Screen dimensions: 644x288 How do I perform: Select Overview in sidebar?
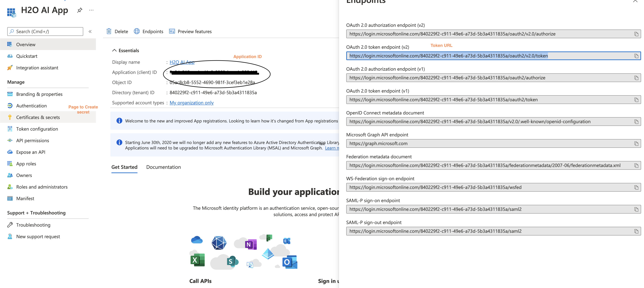click(x=48, y=44)
